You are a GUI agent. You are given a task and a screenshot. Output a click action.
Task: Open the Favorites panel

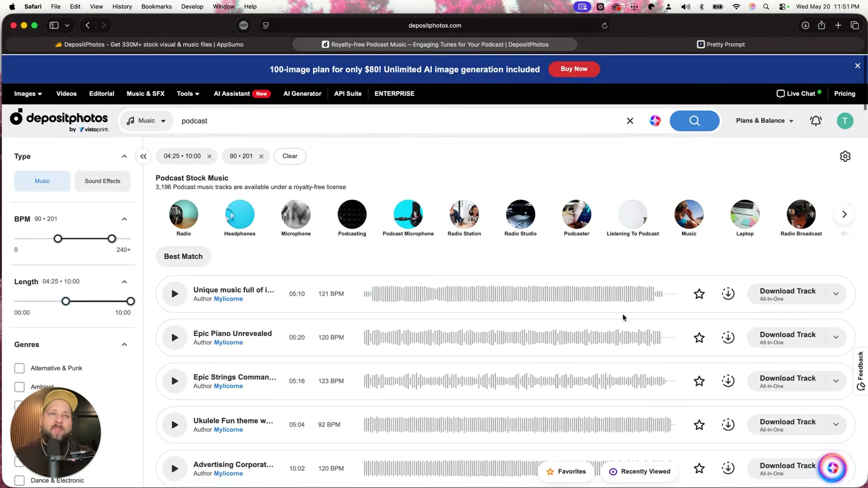point(566,471)
